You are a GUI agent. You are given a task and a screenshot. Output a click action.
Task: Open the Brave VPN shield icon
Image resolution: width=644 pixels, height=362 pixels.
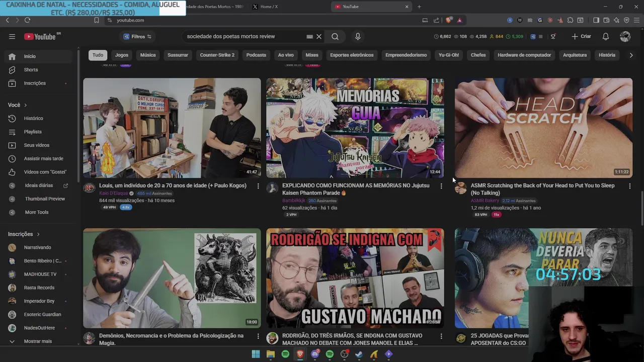pos(626,20)
